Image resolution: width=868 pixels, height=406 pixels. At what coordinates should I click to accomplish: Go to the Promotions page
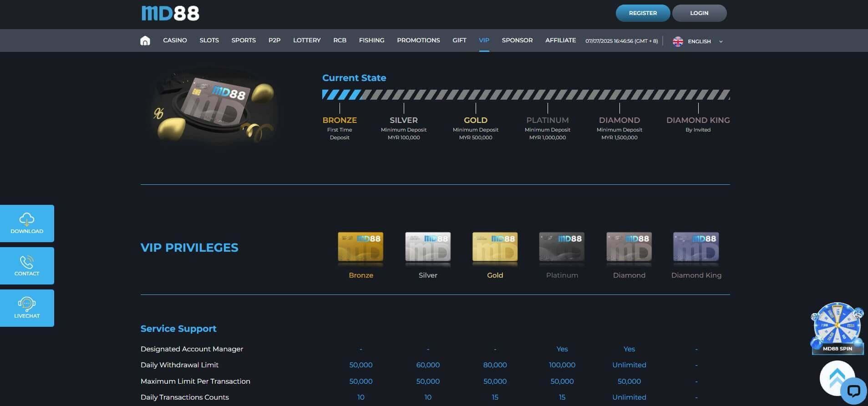coord(418,41)
